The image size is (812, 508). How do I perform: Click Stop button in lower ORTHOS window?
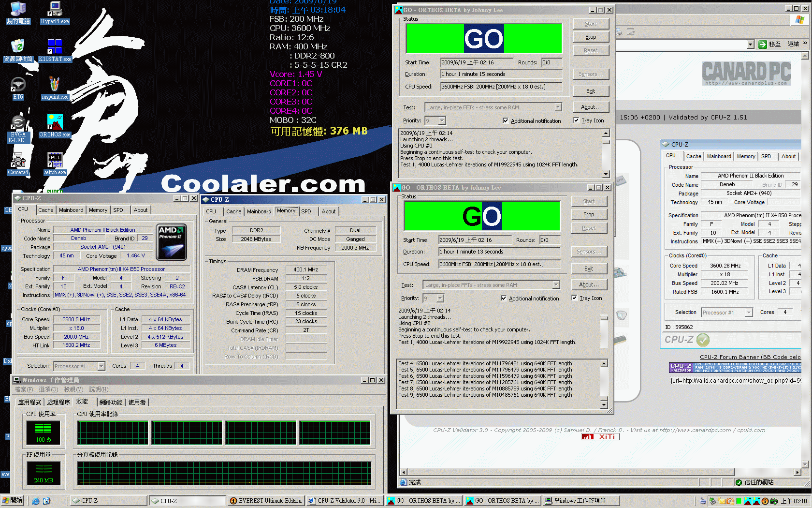[x=589, y=214]
